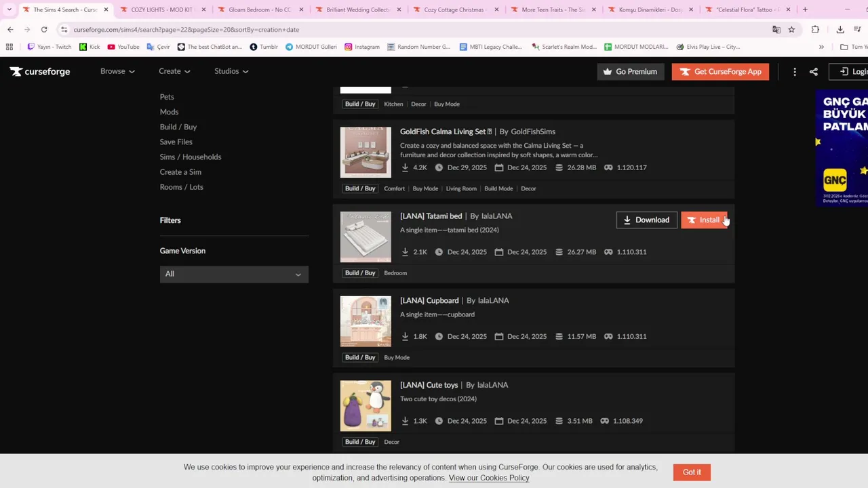Click the YouTube bookmark
This screenshot has height=488, width=868.
(123, 47)
